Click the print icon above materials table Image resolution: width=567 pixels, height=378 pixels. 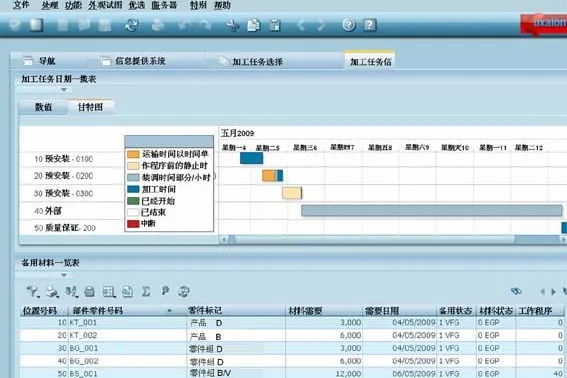tap(52, 292)
